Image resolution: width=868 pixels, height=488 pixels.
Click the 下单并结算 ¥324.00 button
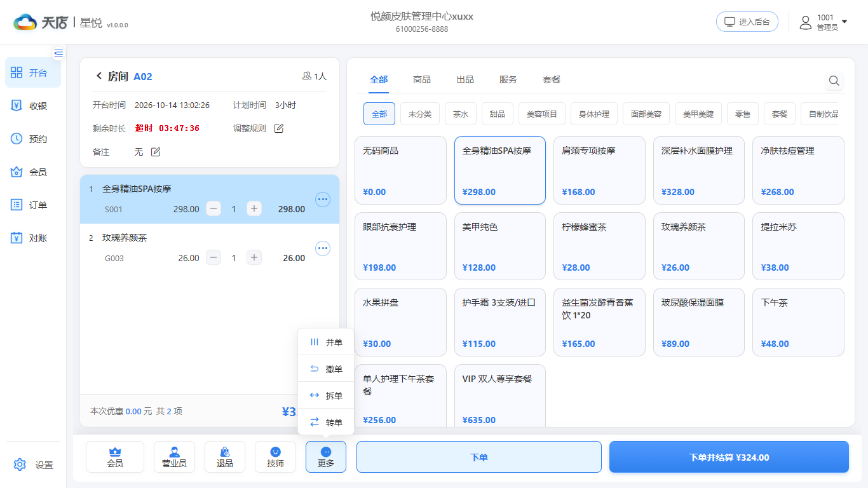point(729,457)
